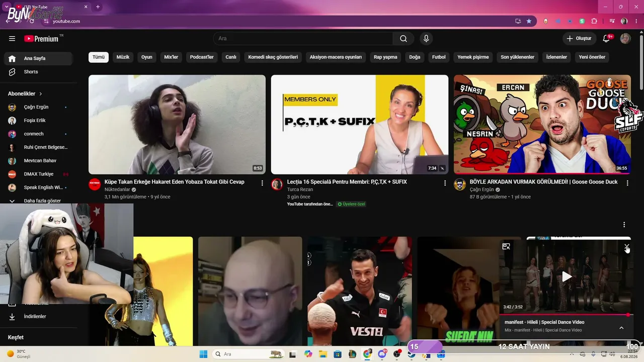644x362 pixels.
Task: Open the Windows Start menu
Action: (203, 354)
